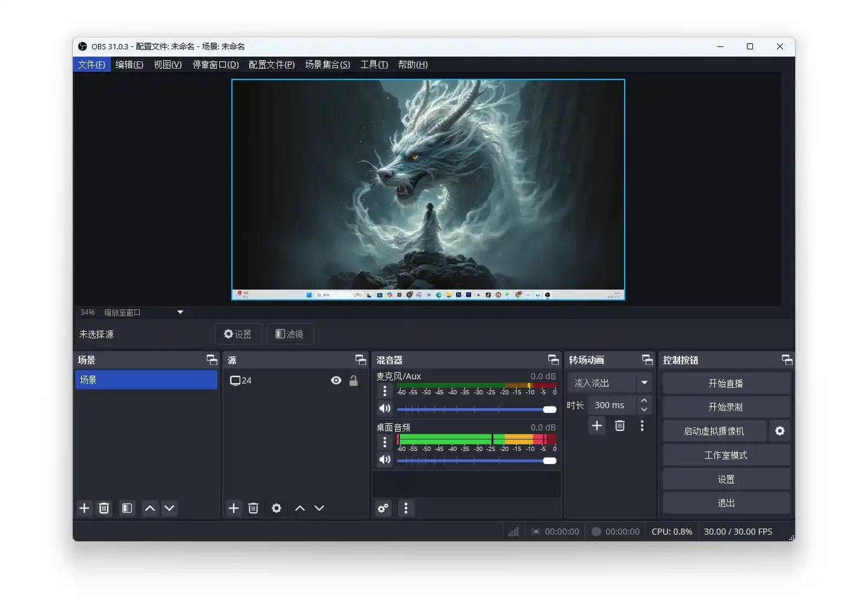This screenshot has width=868, height=596.
Task: Open 文件(F) menu
Action: click(x=92, y=64)
